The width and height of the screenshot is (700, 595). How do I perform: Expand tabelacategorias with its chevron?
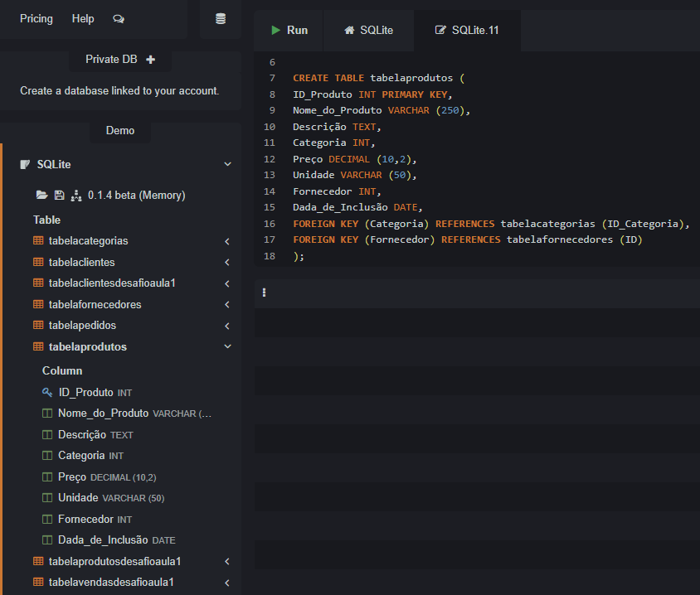coord(227,241)
